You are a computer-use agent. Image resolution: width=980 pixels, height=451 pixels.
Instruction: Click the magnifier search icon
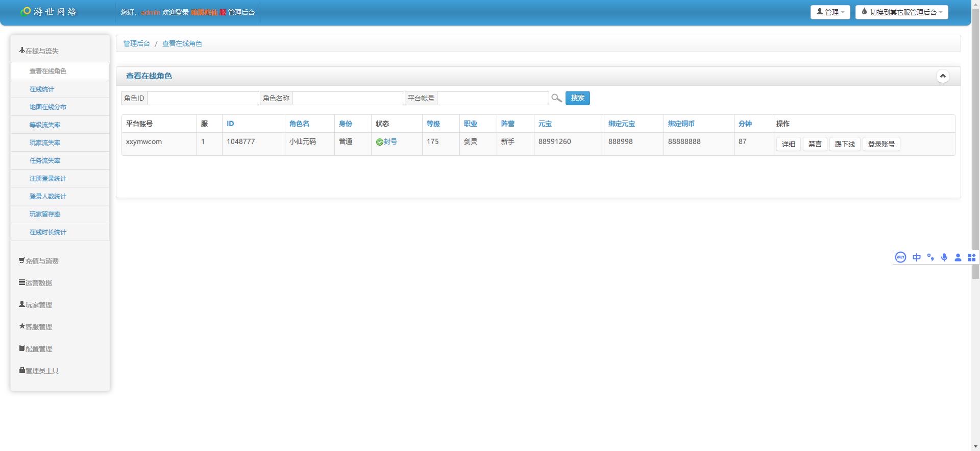click(556, 98)
